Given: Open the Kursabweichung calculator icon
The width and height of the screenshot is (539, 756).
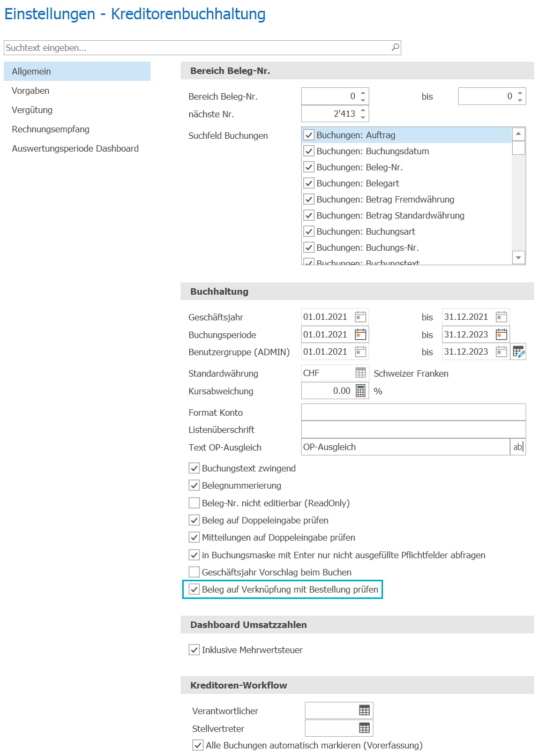Looking at the screenshot, I should (361, 391).
